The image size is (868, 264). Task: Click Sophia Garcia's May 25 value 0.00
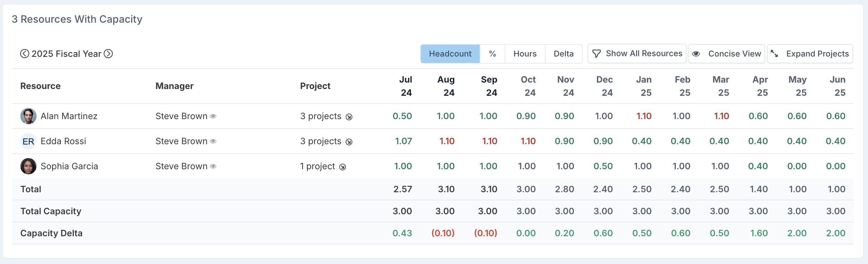click(797, 166)
